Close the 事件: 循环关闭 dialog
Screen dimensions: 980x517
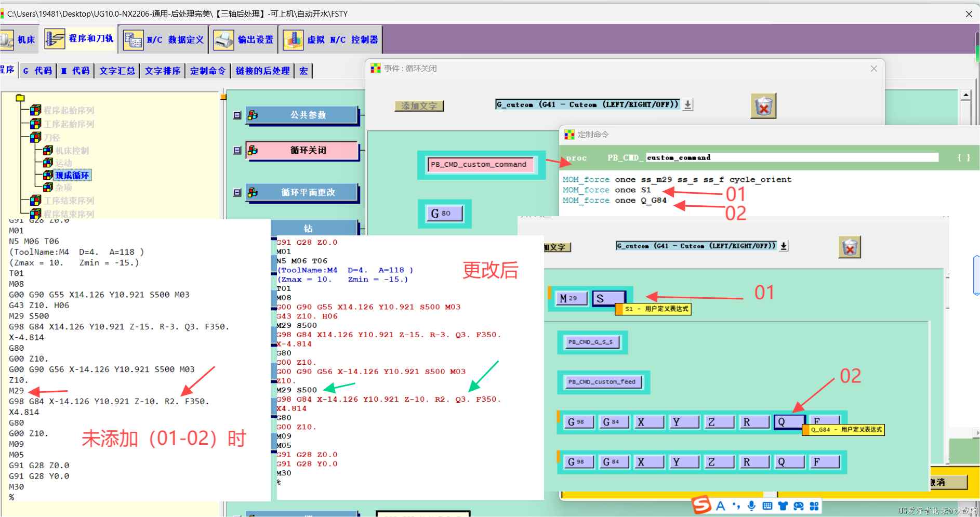[x=874, y=69]
